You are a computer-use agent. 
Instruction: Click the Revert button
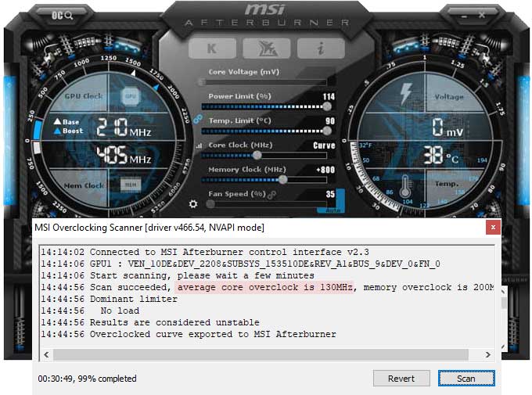(x=401, y=379)
